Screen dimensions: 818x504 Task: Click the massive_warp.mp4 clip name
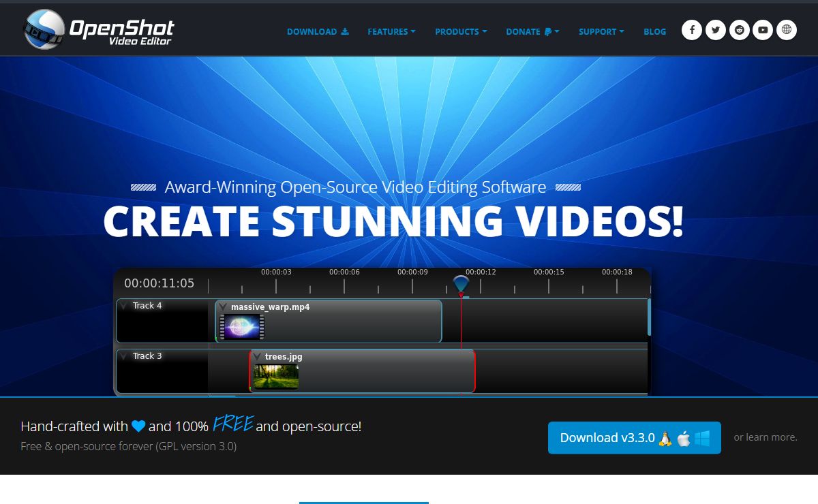coord(271,307)
